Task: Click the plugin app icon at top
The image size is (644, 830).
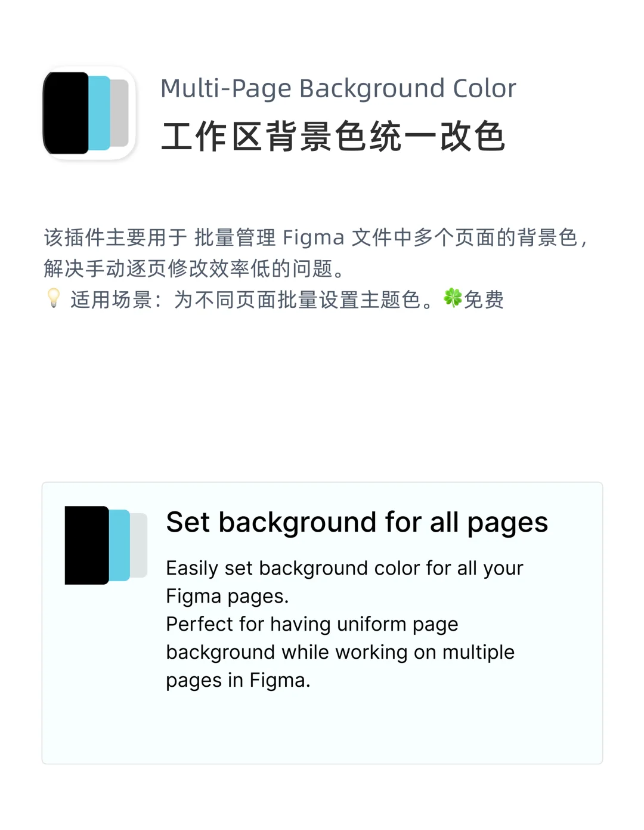Action: pos(89,113)
